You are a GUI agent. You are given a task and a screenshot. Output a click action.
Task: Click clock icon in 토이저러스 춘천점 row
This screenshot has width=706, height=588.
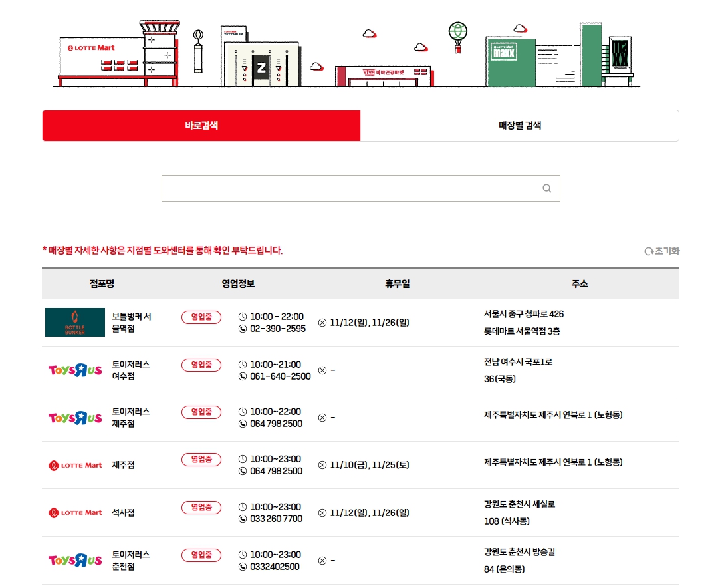pyautogui.click(x=242, y=555)
